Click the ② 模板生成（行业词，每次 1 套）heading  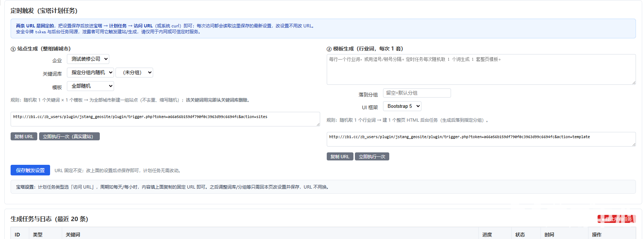365,49
